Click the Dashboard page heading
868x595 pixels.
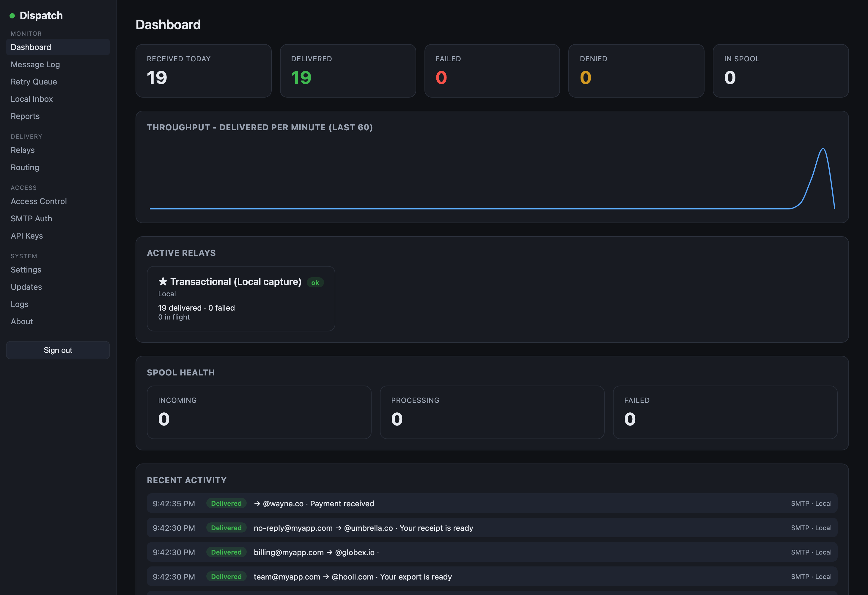coord(168,25)
